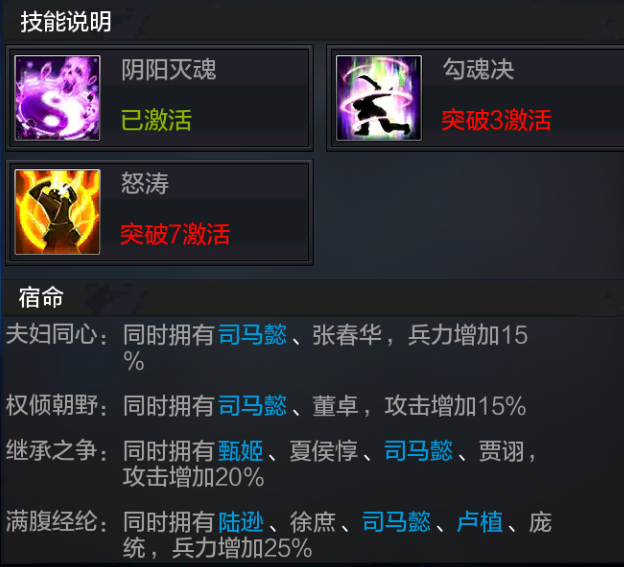Click 司马懿 link in 夫妇同心 row
Image resolution: width=624 pixels, height=567 pixels.
click(x=252, y=335)
